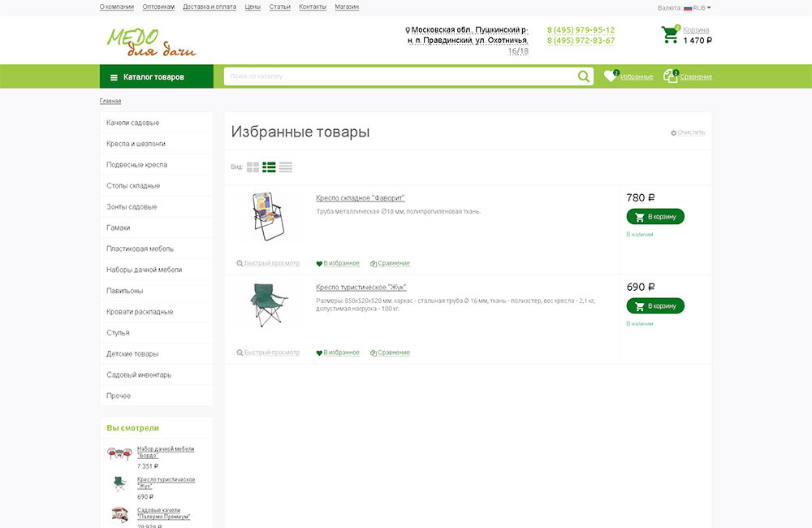Open the Избранные link in header
The width and height of the screenshot is (812, 528).
click(637, 76)
